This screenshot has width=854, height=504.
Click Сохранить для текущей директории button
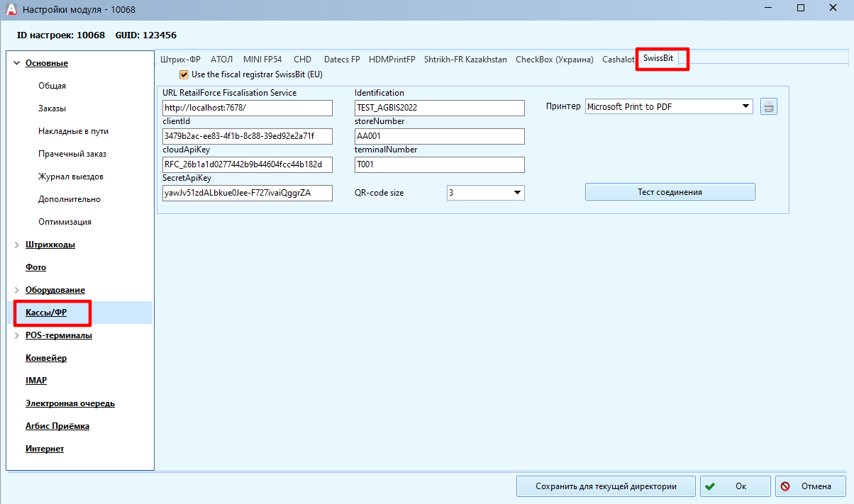[x=605, y=486]
